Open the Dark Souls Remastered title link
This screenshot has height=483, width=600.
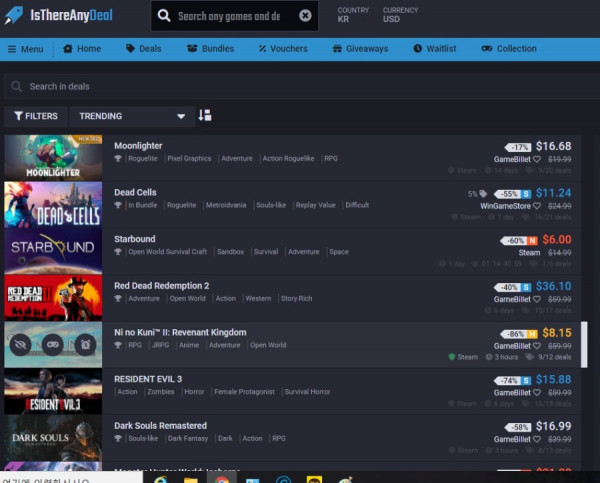(160, 426)
